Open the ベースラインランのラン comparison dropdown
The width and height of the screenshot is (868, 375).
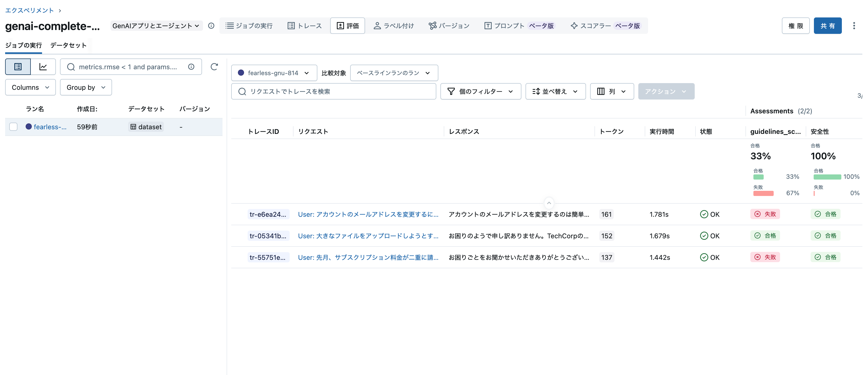[393, 73]
